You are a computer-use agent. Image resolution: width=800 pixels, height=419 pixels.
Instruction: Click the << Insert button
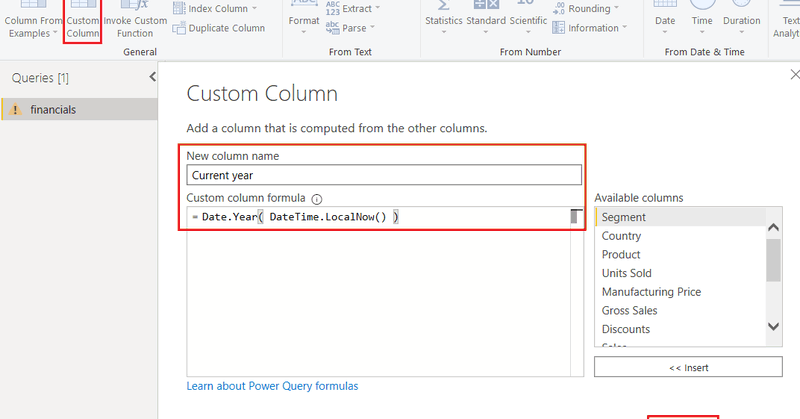coord(688,367)
